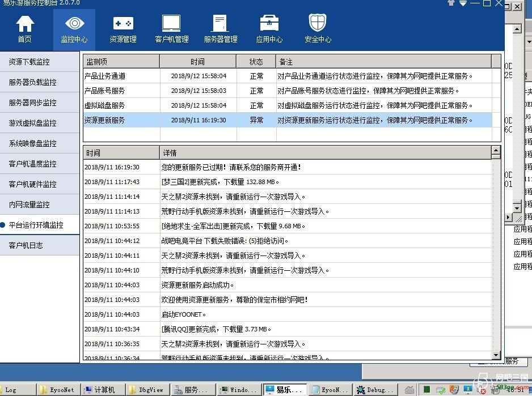Click green grid tray icon
The width and height of the screenshot is (532, 396).
pos(427,390)
